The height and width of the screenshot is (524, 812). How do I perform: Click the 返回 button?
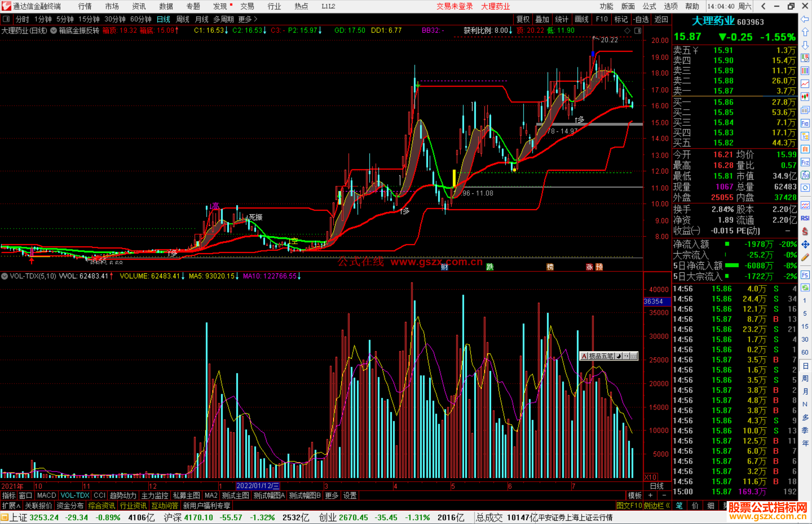tap(661, 19)
